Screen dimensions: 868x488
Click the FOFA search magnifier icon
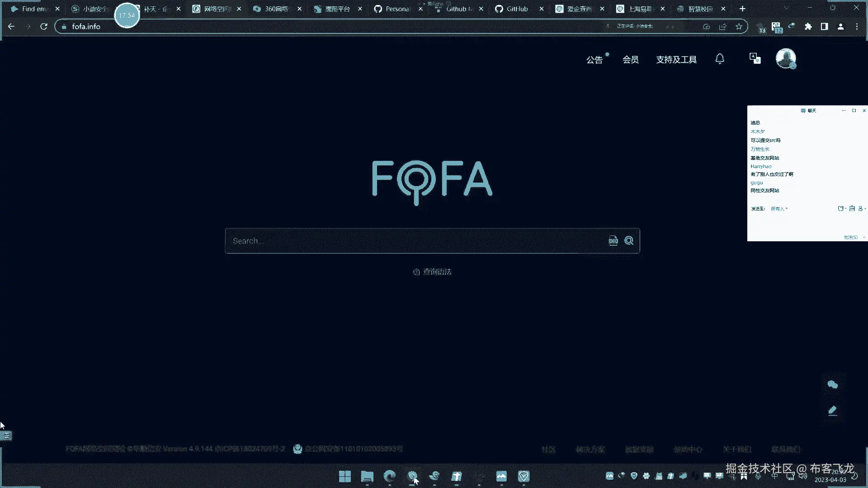click(629, 241)
